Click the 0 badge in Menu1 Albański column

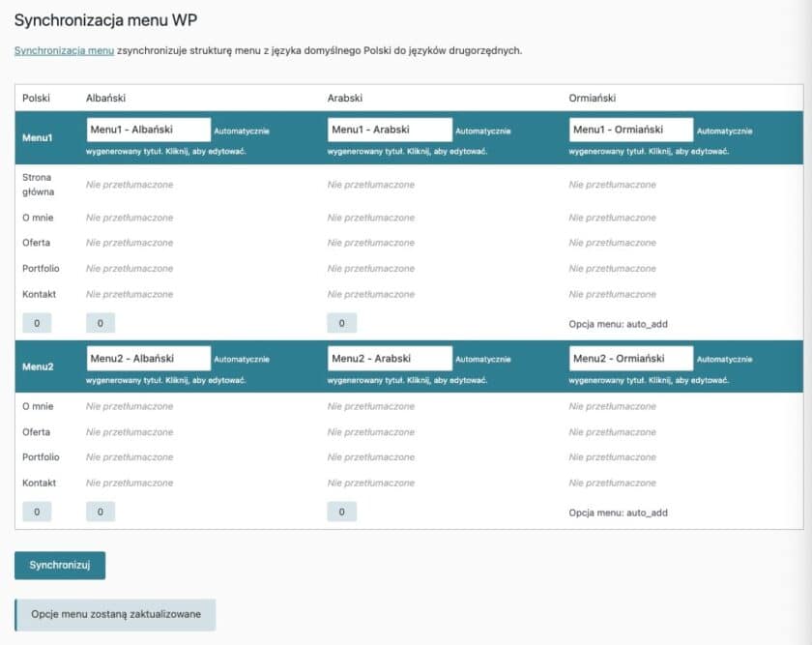tap(101, 323)
